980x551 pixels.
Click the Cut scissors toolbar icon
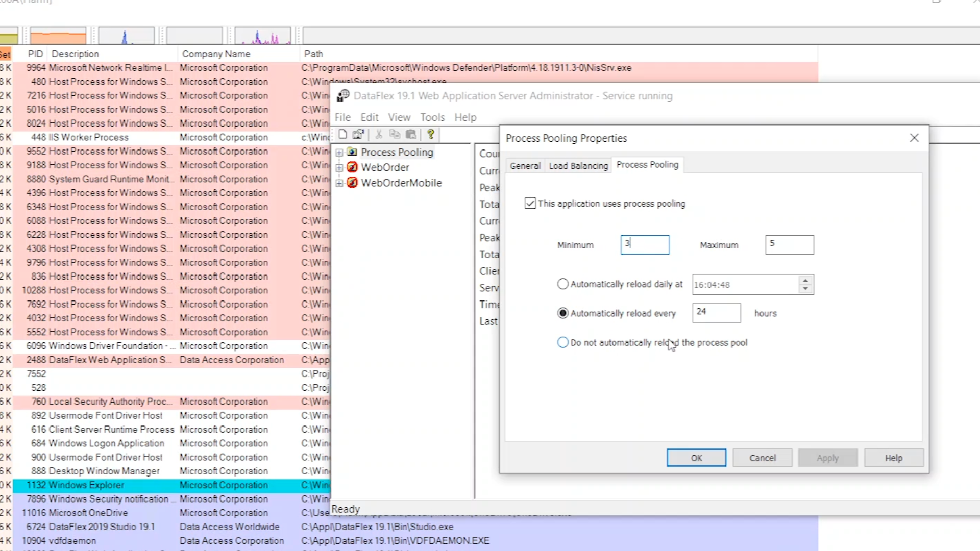tap(379, 134)
